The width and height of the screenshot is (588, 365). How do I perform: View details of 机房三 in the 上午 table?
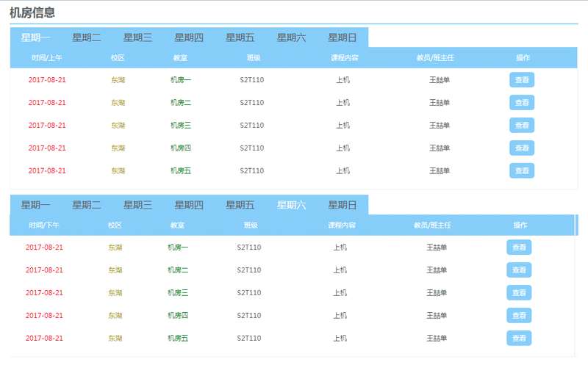pyautogui.click(x=522, y=126)
